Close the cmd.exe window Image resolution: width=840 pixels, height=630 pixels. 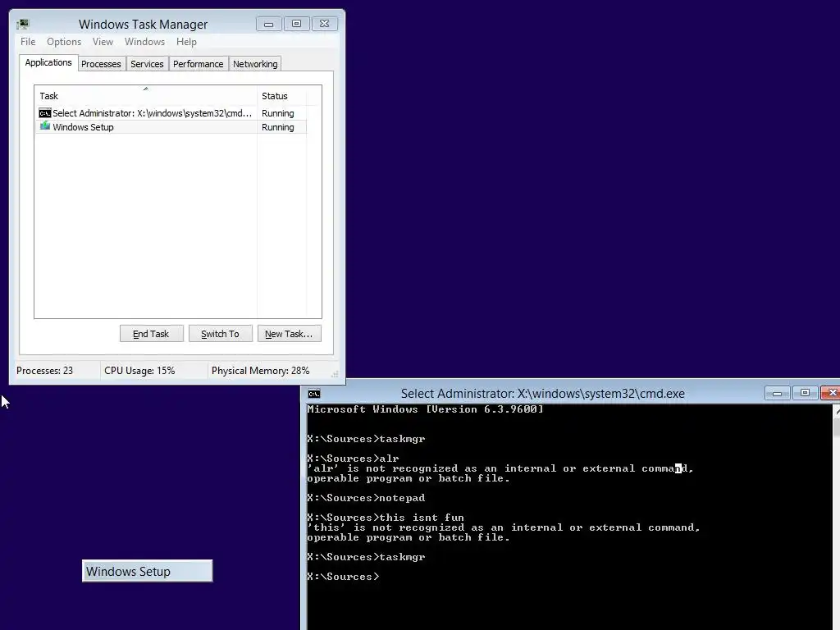831,394
